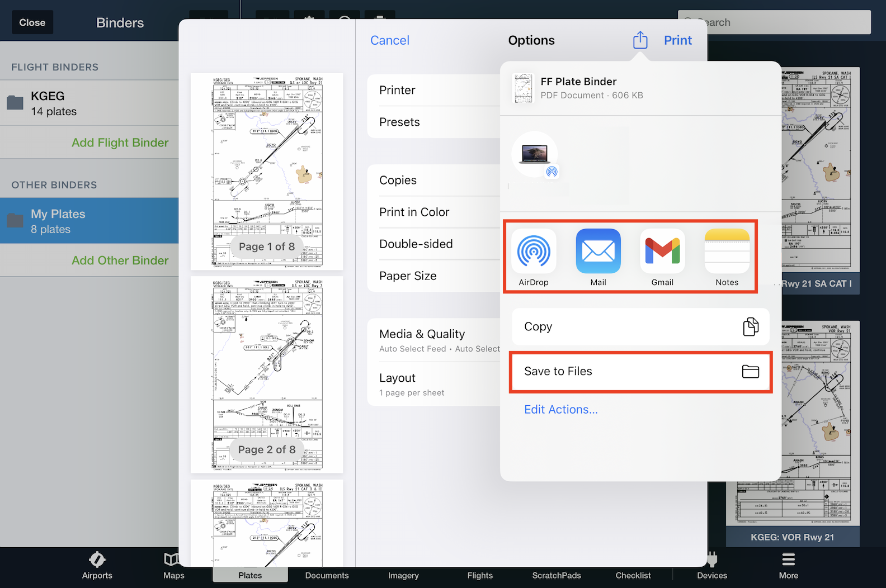Open the Printer option
886x588 pixels.
pyautogui.click(x=434, y=90)
